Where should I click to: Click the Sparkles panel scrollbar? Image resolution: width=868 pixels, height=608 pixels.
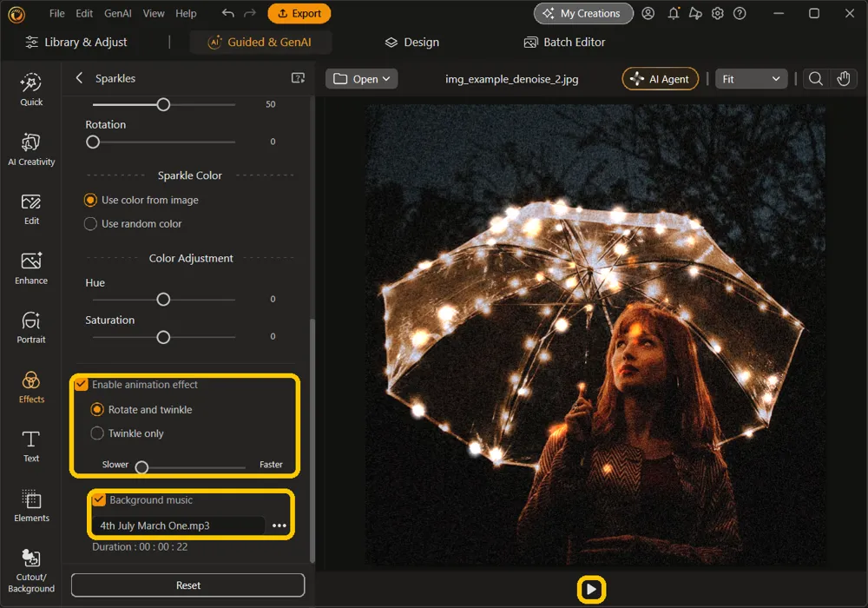pos(312,440)
